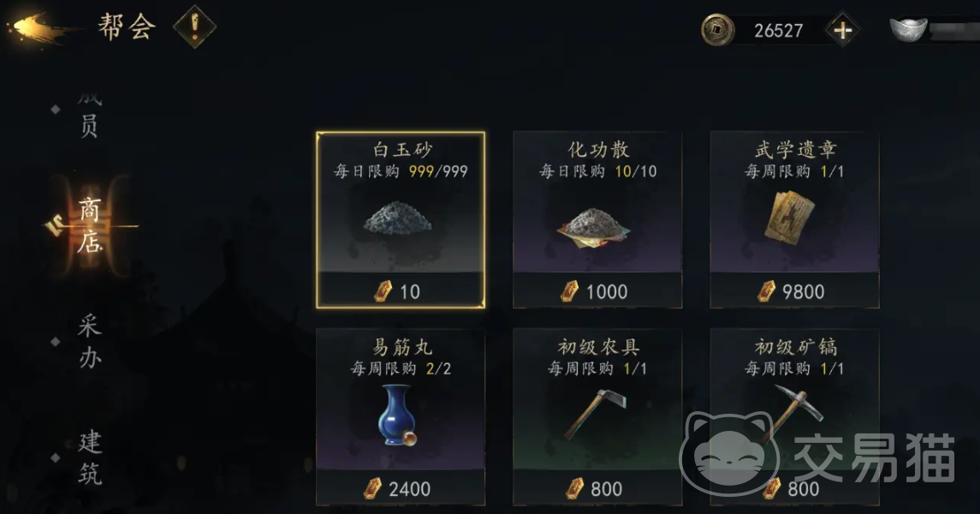Click the 1000 price on 化功散
Viewport: 980px width, 514px height.
pos(606,292)
